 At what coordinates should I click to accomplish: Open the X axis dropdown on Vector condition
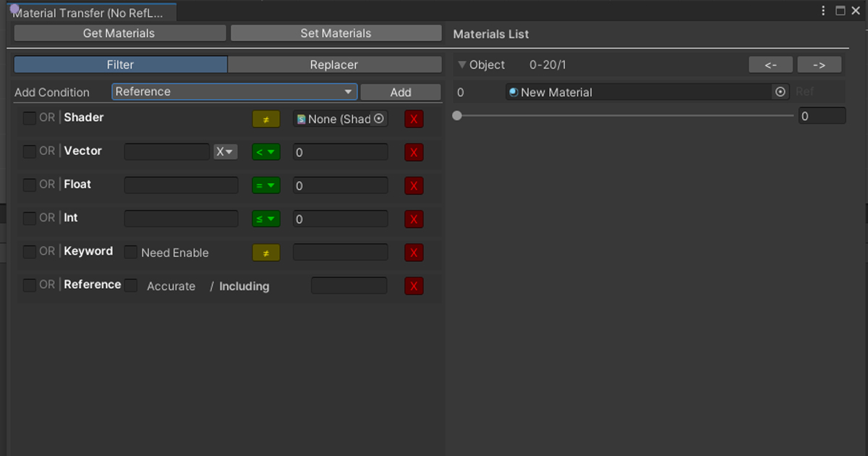[x=225, y=151]
